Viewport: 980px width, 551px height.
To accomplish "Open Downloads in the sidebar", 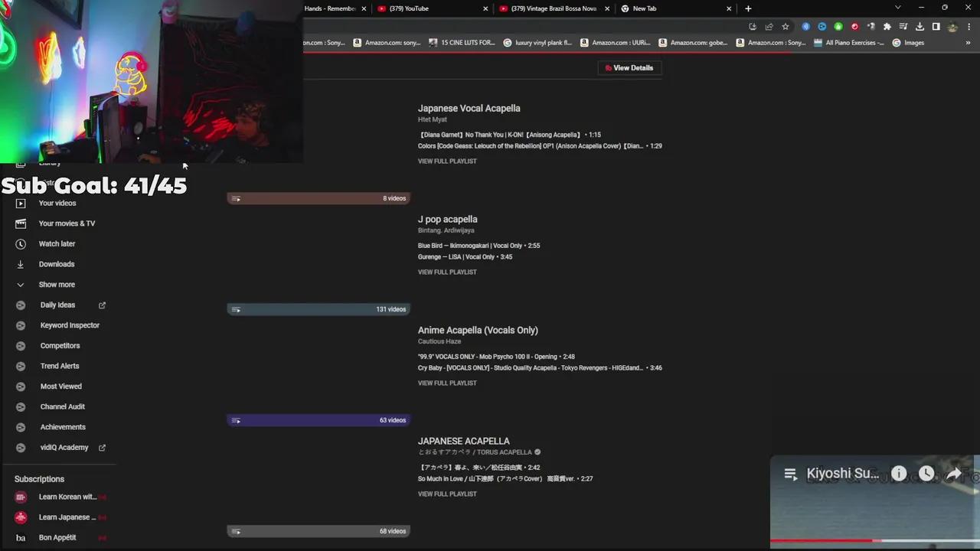I will 57,264.
